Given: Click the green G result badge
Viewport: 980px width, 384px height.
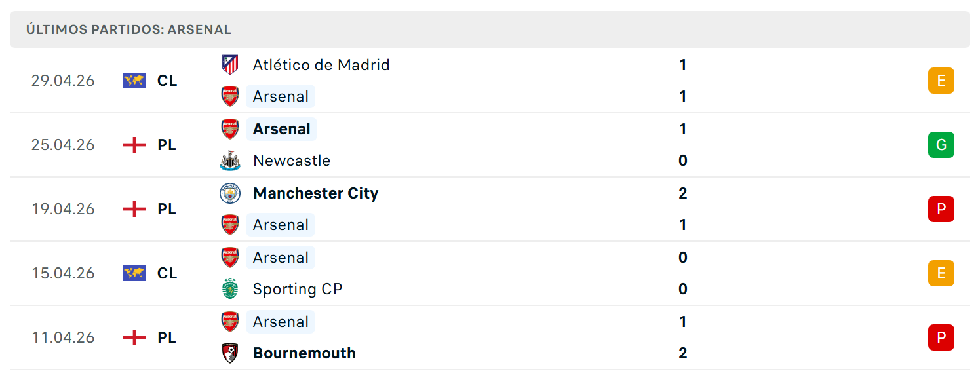Looking at the screenshot, I should pyautogui.click(x=941, y=145).
